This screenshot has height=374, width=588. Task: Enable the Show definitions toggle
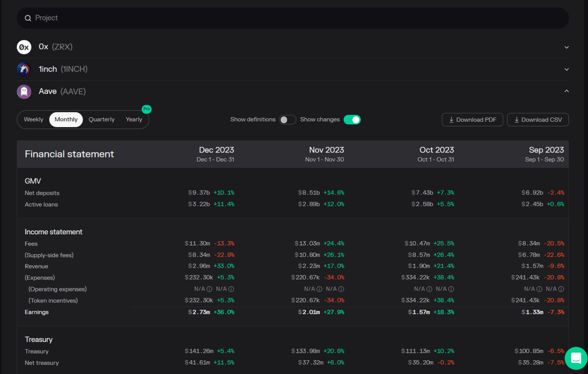coord(287,119)
